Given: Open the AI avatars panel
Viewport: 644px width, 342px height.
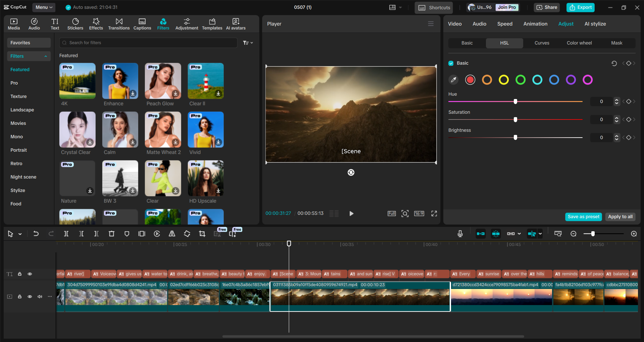Looking at the screenshot, I should (x=235, y=23).
